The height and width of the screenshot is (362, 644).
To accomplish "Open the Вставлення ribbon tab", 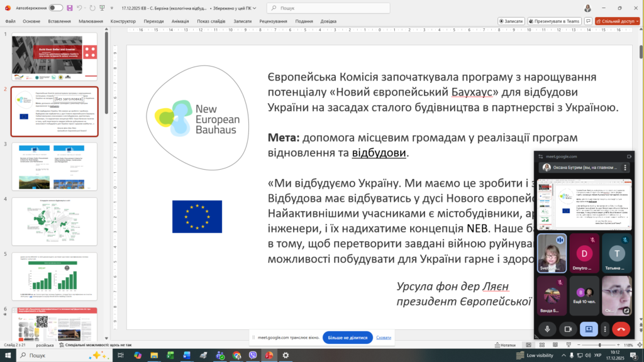I will click(x=59, y=21).
